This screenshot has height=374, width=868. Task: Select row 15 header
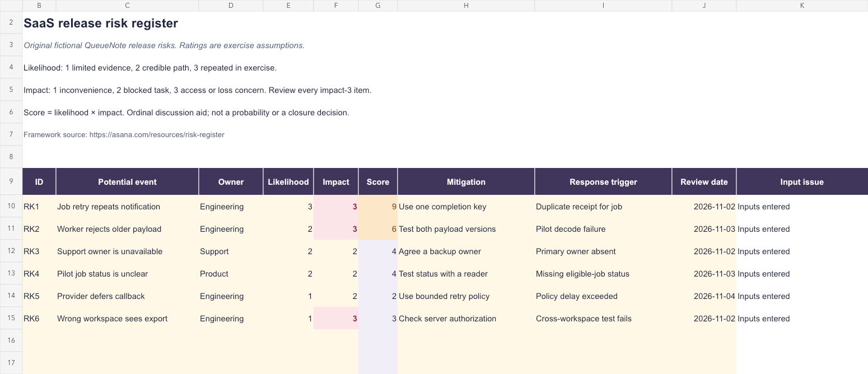pos(11,319)
